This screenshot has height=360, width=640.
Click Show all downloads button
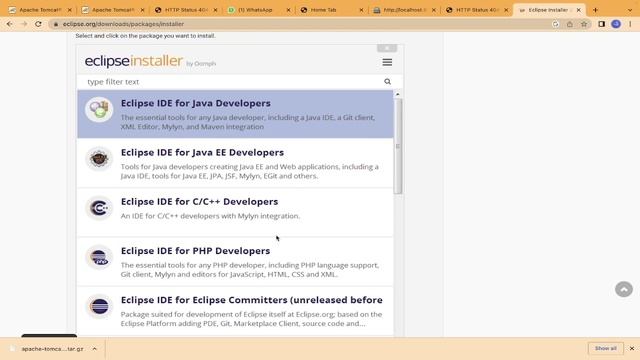[x=606, y=348]
